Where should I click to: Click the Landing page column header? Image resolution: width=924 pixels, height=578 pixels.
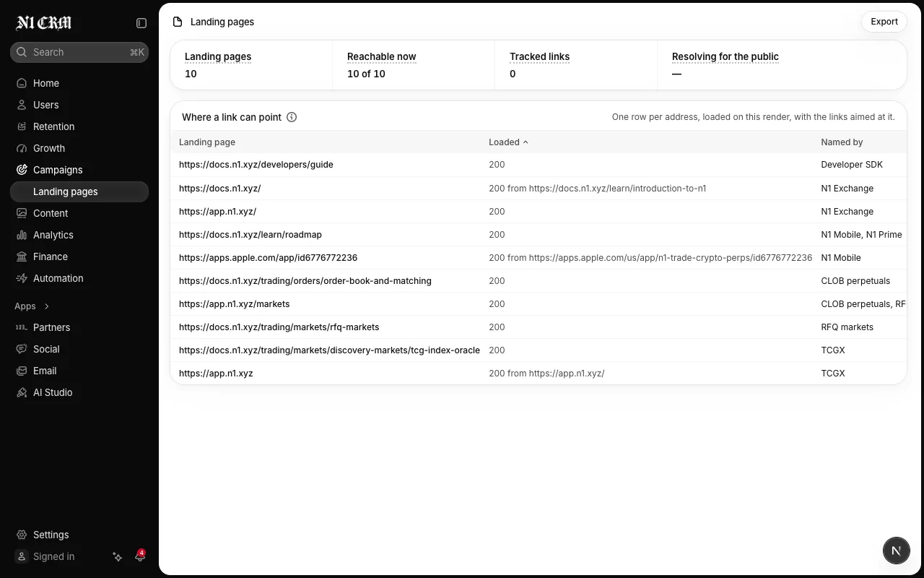(207, 142)
